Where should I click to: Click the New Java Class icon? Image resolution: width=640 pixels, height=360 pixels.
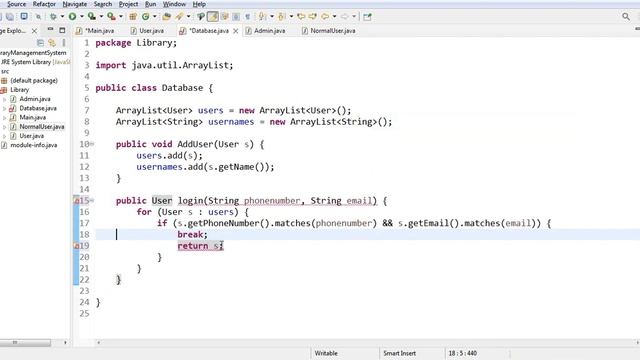click(x=145, y=17)
